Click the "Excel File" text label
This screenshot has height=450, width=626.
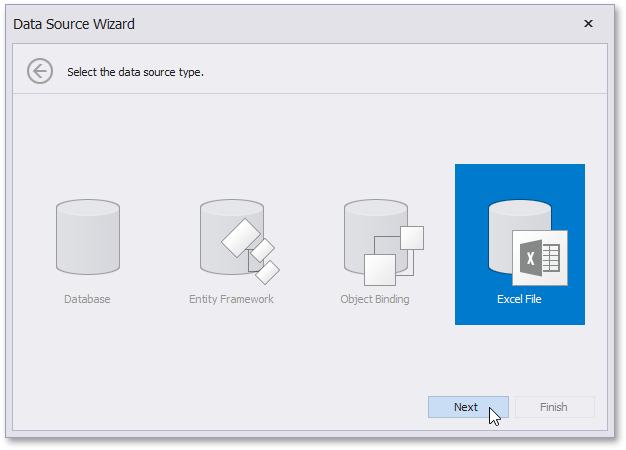point(519,299)
